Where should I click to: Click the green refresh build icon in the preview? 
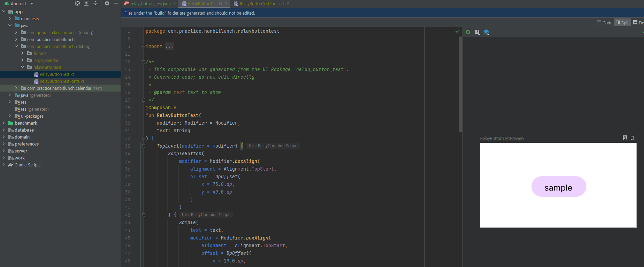(468, 32)
